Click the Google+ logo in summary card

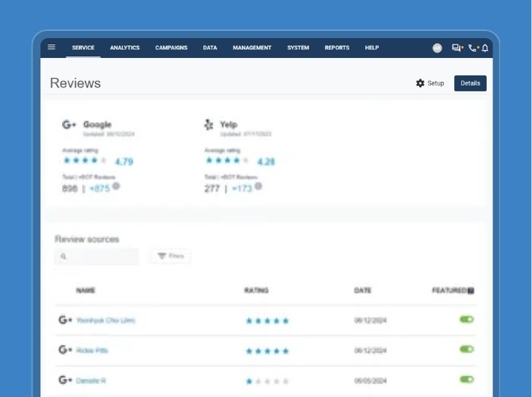tap(69, 125)
